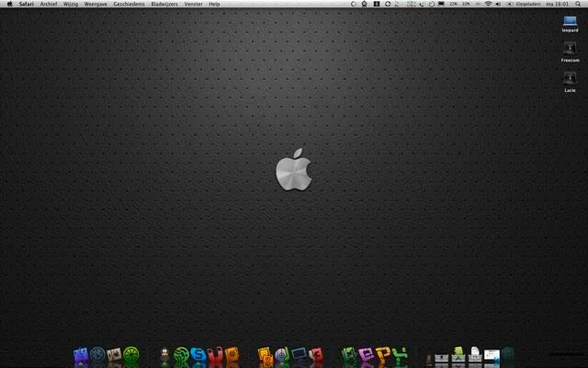Click the minimized window thumbnail in dock
The height and width of the screenshot is (368, 588).
pyautogui.click(x=492, y=356)
